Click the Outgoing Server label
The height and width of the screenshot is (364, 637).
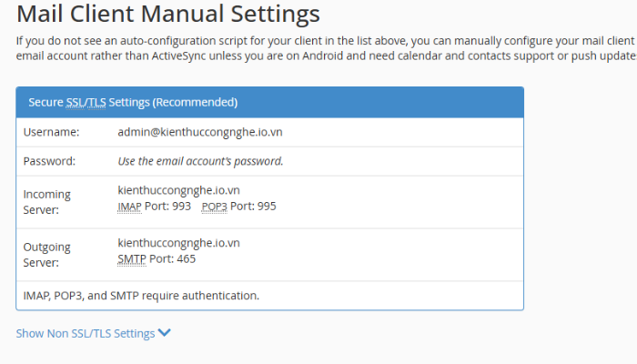coord(47,255)
